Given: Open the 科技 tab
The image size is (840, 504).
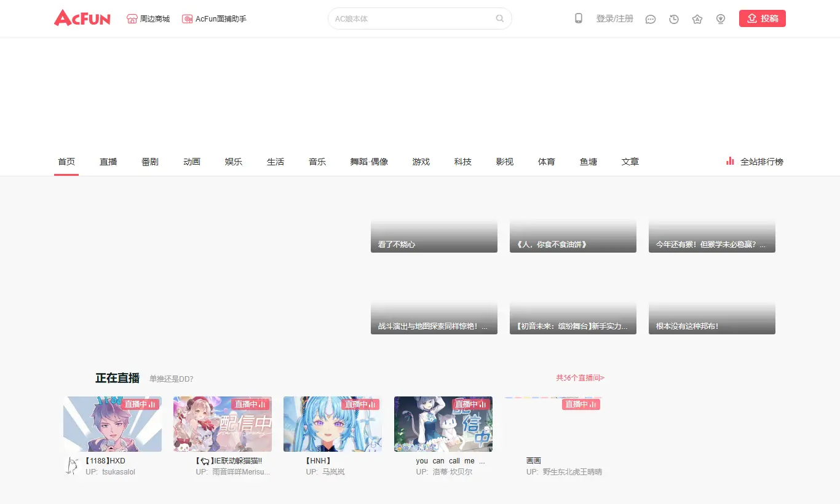Looking at the screenshot, I should (463, 162).
